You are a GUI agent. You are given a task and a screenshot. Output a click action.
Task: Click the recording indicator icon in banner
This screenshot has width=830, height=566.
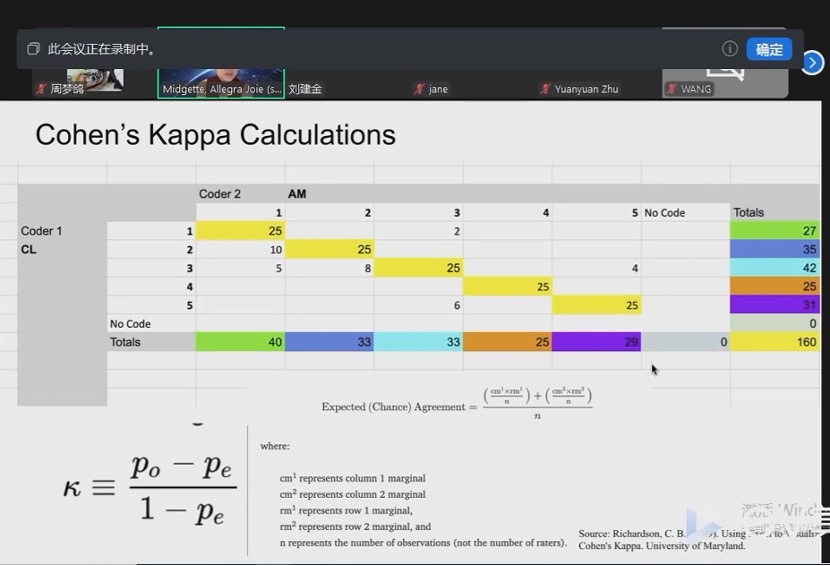point(33,49)
